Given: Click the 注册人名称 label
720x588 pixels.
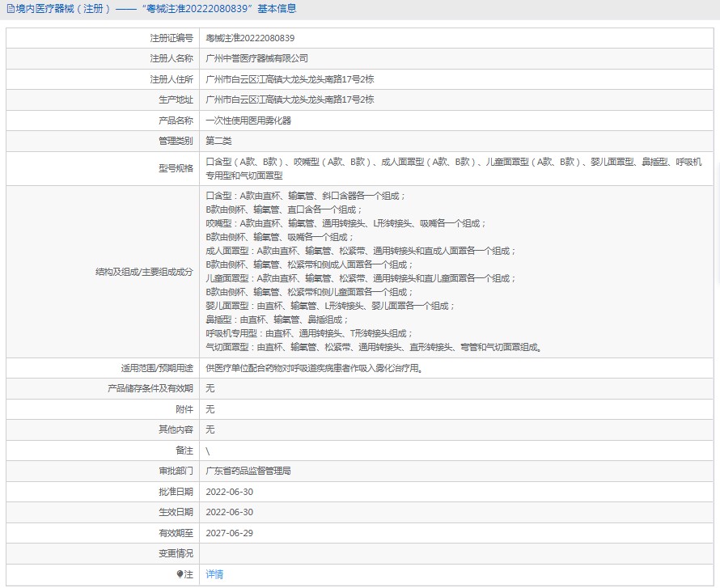Looking at the screenshot, I should click(x=172, y=58).
